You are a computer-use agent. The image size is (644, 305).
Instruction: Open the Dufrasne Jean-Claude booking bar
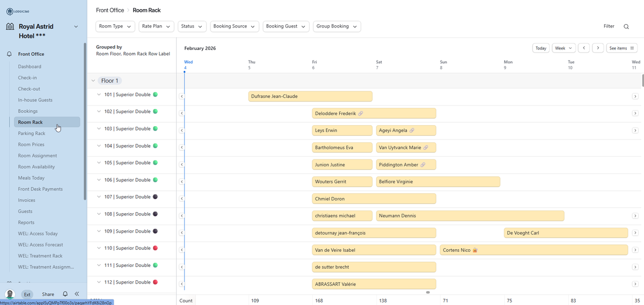(310, 97)
